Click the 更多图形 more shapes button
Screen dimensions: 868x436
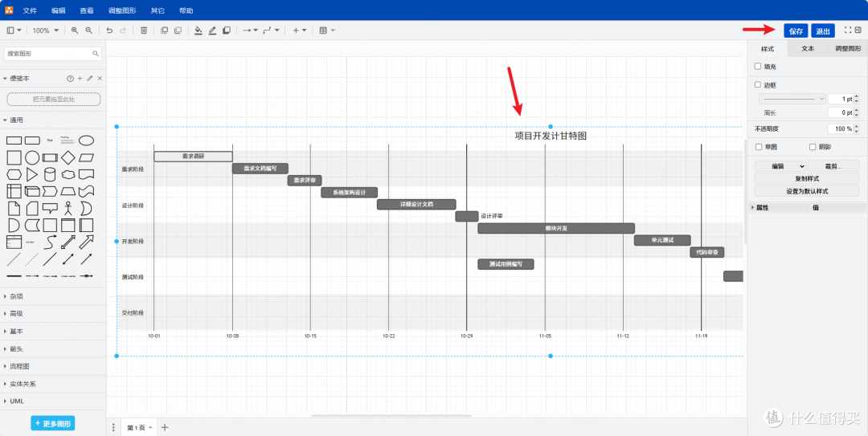(52, 423)
